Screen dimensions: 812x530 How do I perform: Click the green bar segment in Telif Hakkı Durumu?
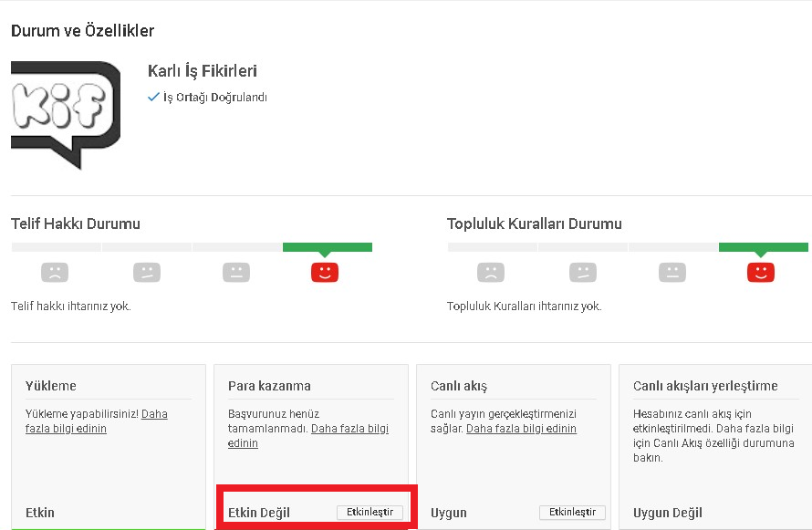pos(328,247)
